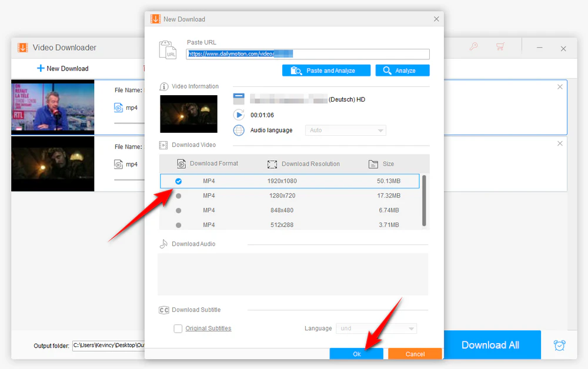Click the Audio language globe icon
The image size is (588, 369).
(x=239, y=130)
